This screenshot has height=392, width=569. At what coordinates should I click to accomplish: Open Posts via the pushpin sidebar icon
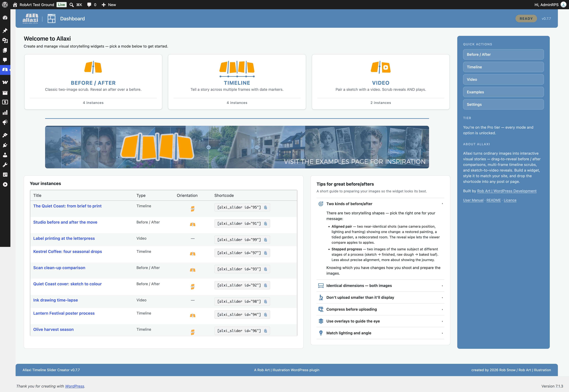point(5,31)
